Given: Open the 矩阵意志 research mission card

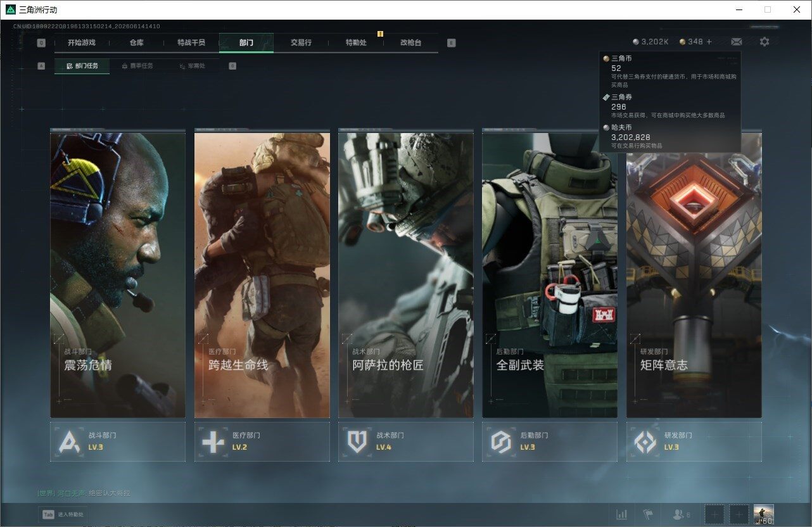Looking at the screenshot, I should click(694, 274).
